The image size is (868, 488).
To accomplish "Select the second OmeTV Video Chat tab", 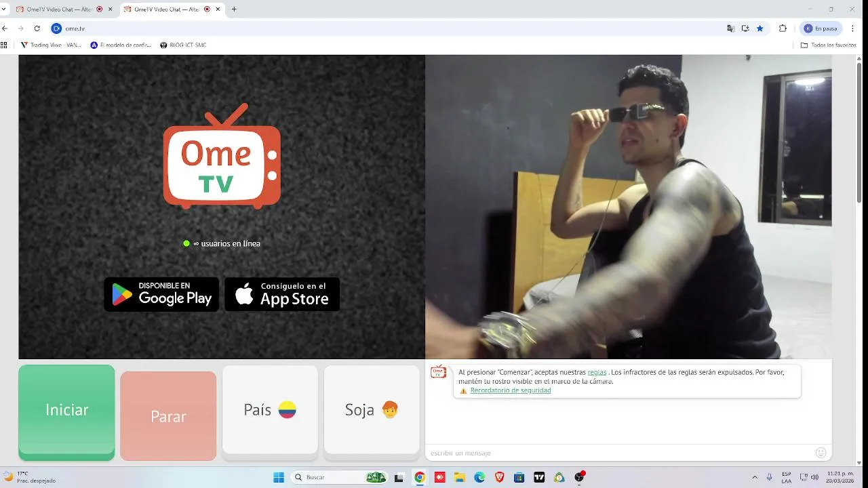I will click(172, 9).
